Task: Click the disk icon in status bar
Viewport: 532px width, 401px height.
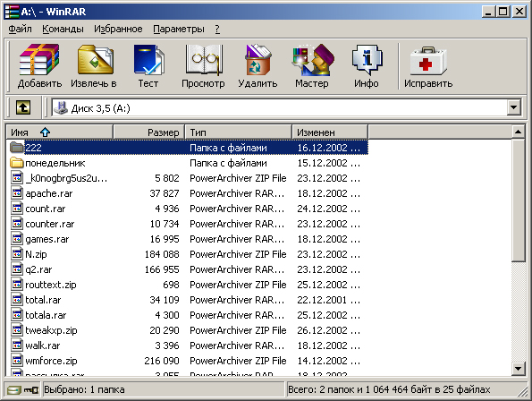Action: 13,389
